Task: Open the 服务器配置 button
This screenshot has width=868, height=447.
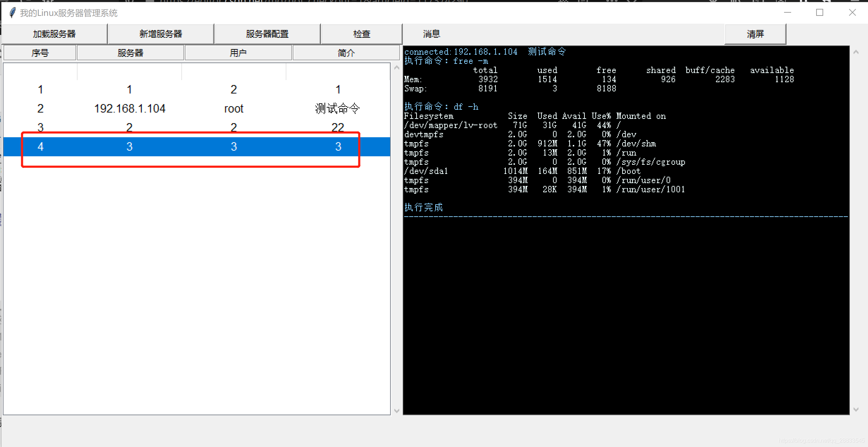Action: tap(267, 34)
